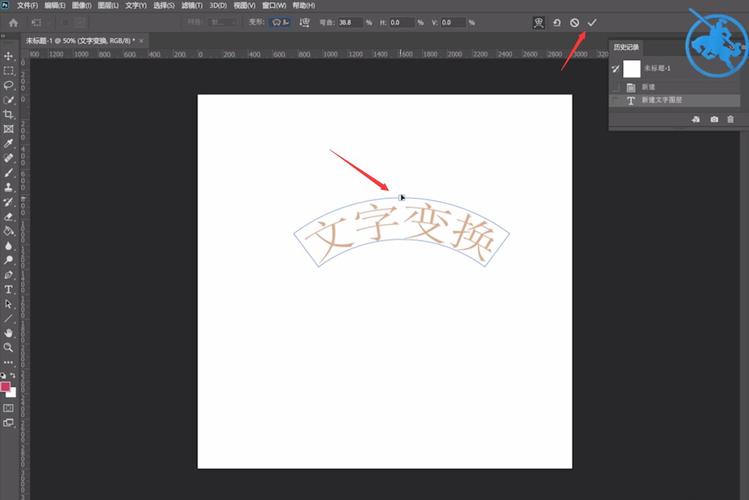749x500 pixels.
Task: Click the background color swatch
Action: pos(12,394)
